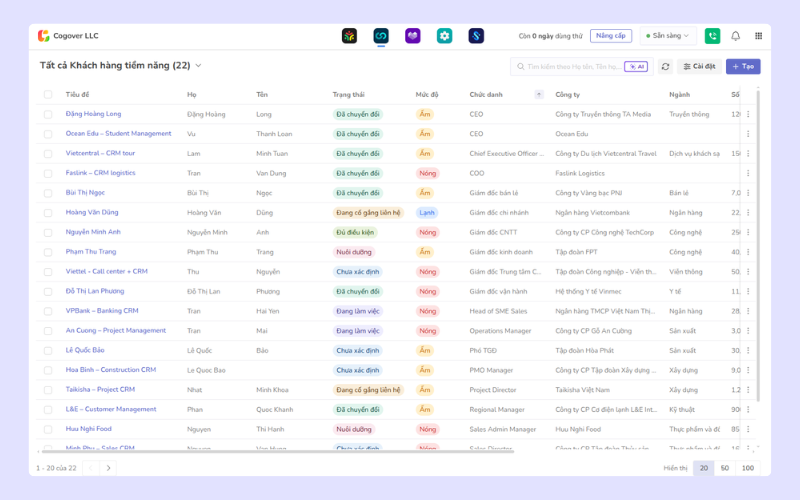Open the notifications bell
This screenshot has width=800, height=500.
click(x=735, y=36)
